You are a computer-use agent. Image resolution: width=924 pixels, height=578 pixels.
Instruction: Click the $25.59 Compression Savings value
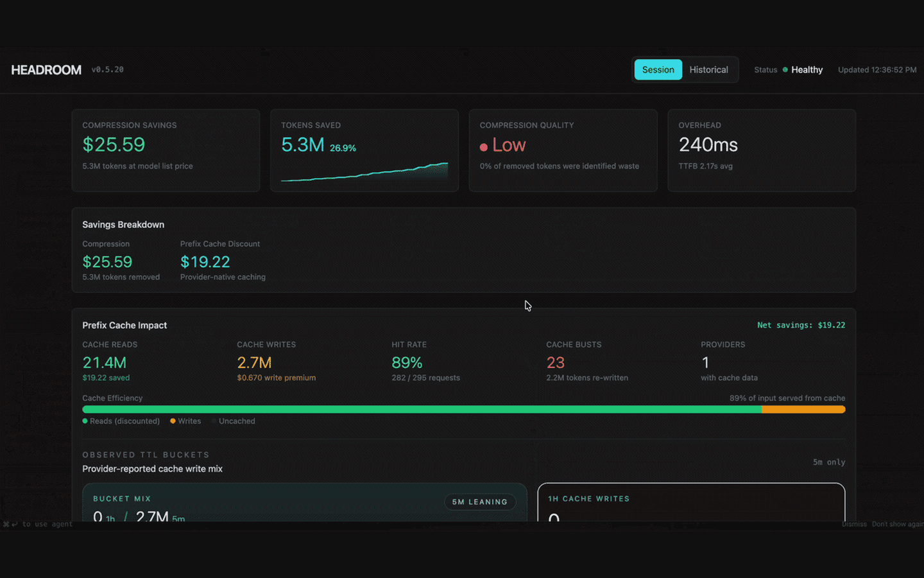tap(114, 144)
